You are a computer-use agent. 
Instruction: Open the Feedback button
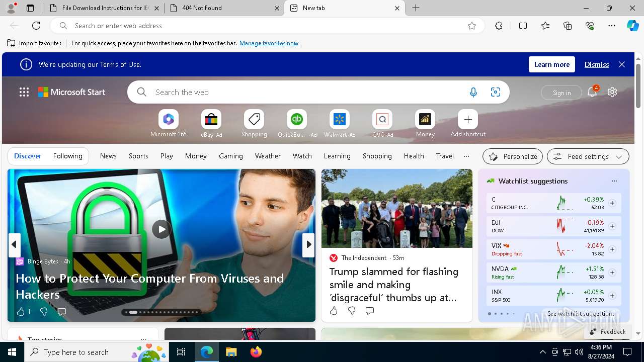tap(607, 331)
